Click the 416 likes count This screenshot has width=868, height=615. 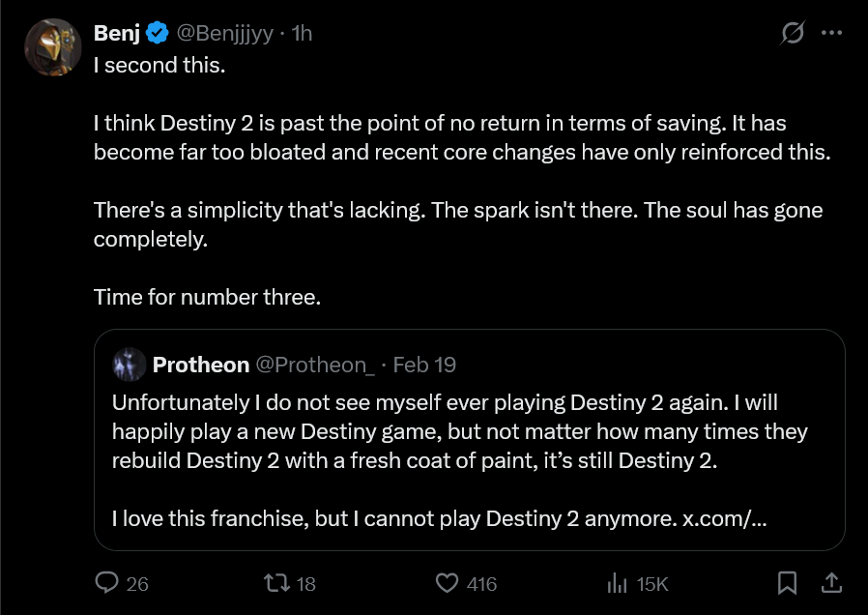click(481, 584)
